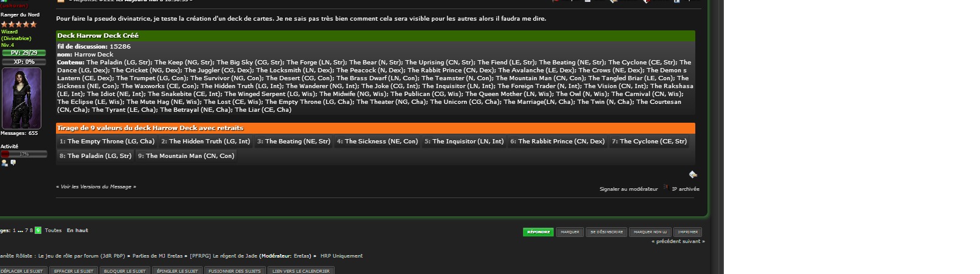Click the quick-modify icon below the post
The width and height of the screenshot is (980, 274).
tap(692, 174)
